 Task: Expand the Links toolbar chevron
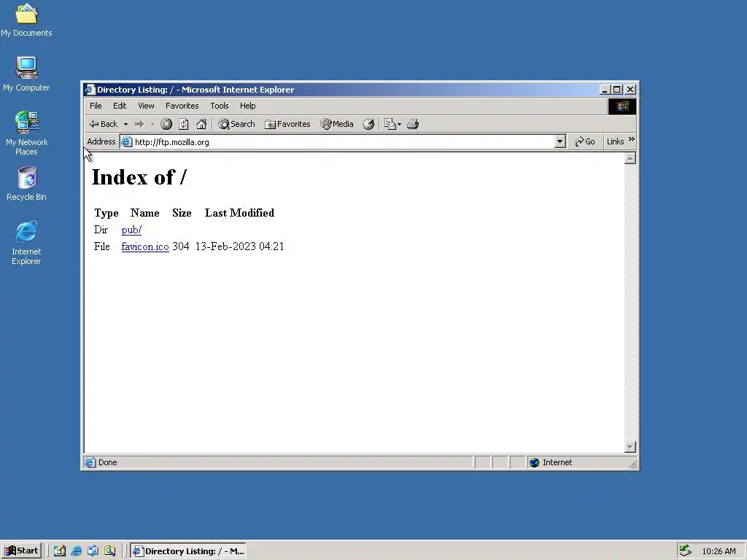(x=632, y=139)
